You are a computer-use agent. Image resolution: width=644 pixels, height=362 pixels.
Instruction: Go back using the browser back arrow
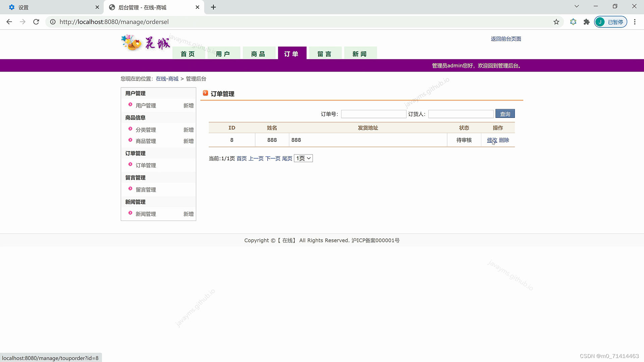(9, 22)
